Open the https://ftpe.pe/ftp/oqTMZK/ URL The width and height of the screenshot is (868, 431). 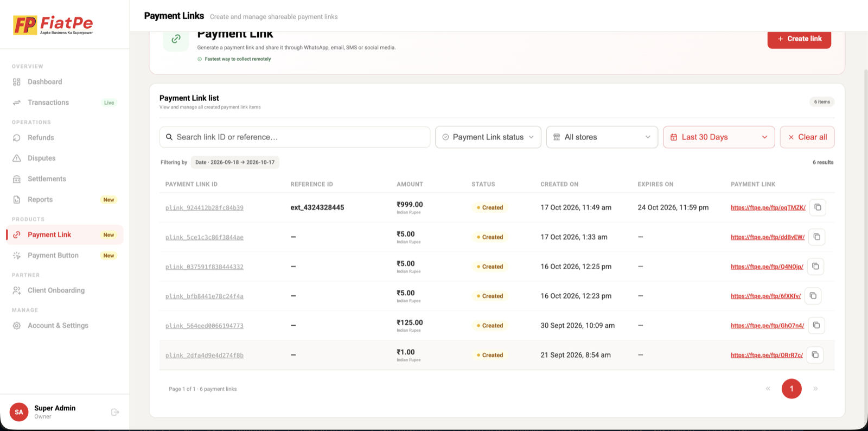tap(768, 208)
